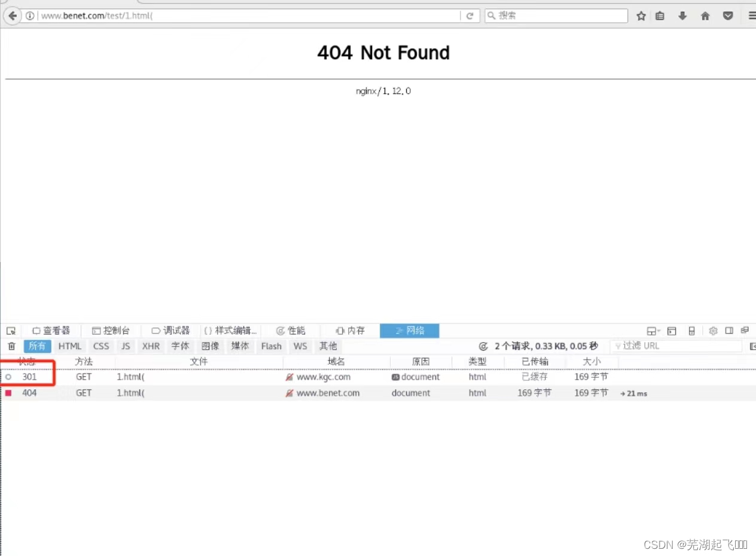The height and width of the screenshot is (556, 756).
Task: Open the Firefox home page icon
Action: coord(705,16)
